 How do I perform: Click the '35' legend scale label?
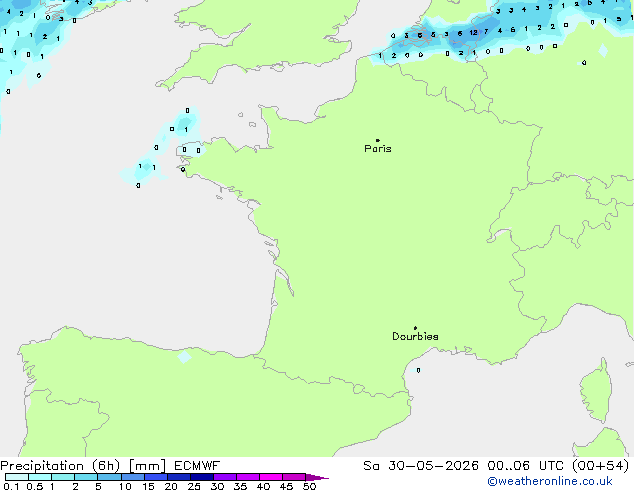(x=240, y=486)
